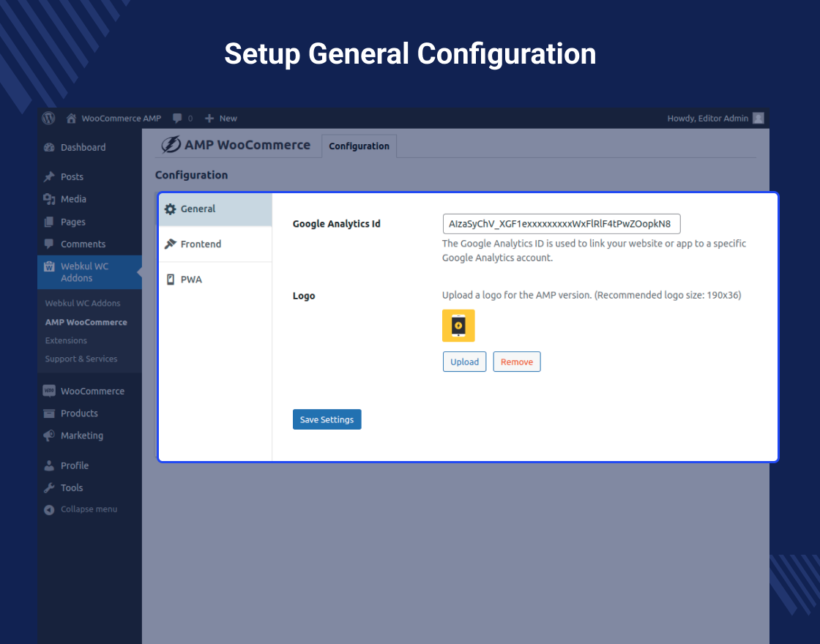This screenshot has height=644, width=820.
Task: Click the comments bubble icon in admin bar
Action: tap(177, 118)
